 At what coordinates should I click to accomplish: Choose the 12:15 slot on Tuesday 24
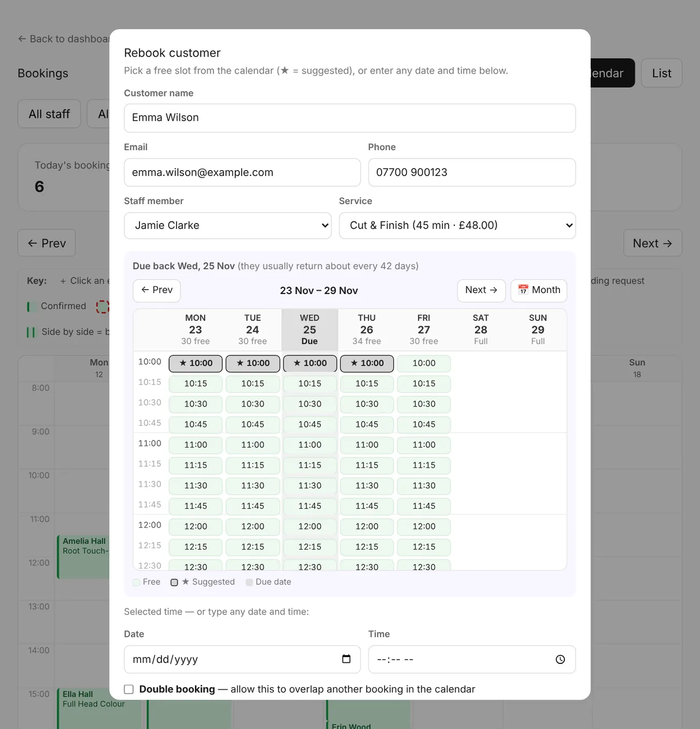pyautogui.click(x=253, y=547)
